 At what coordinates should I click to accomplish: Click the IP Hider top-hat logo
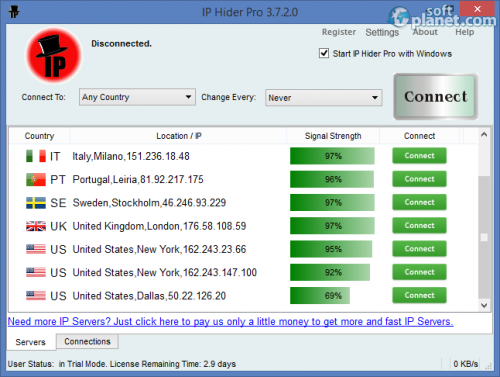pyautogui.click(x=54, y=56)
